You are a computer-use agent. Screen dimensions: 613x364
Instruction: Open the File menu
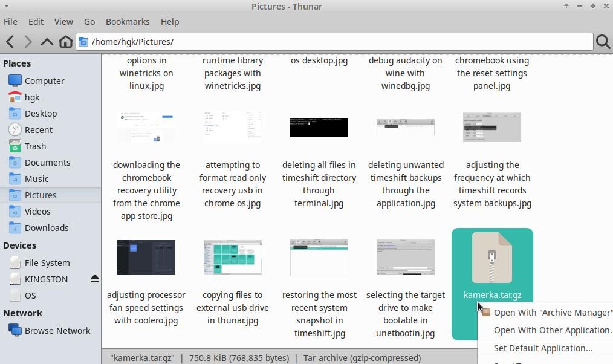(10, 21)
